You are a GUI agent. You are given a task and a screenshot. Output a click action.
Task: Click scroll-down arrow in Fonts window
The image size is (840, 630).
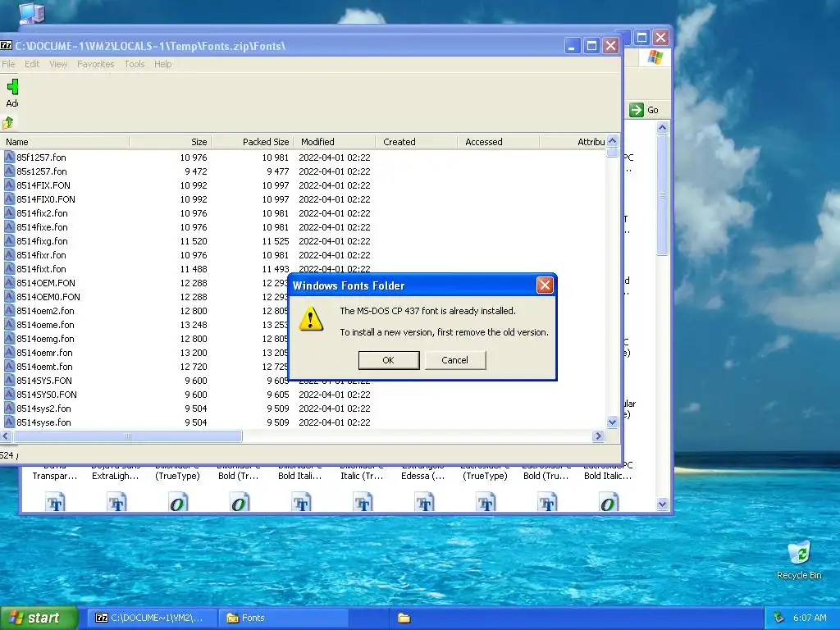[x=662, y=504]
